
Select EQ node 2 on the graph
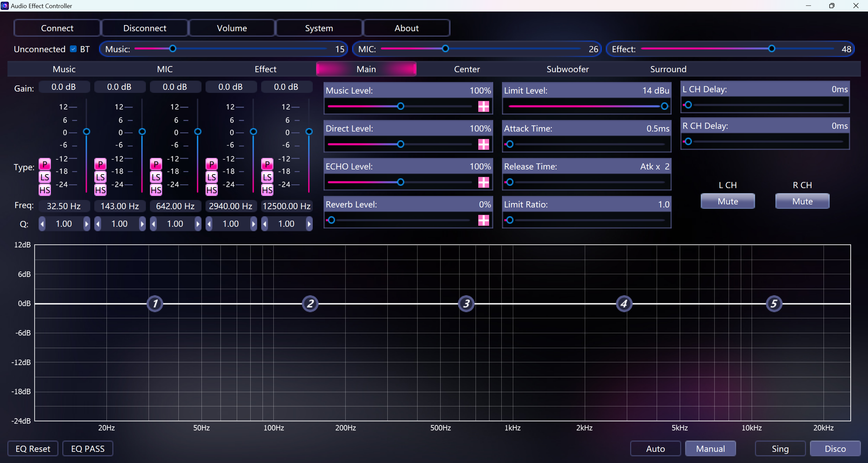310,304
